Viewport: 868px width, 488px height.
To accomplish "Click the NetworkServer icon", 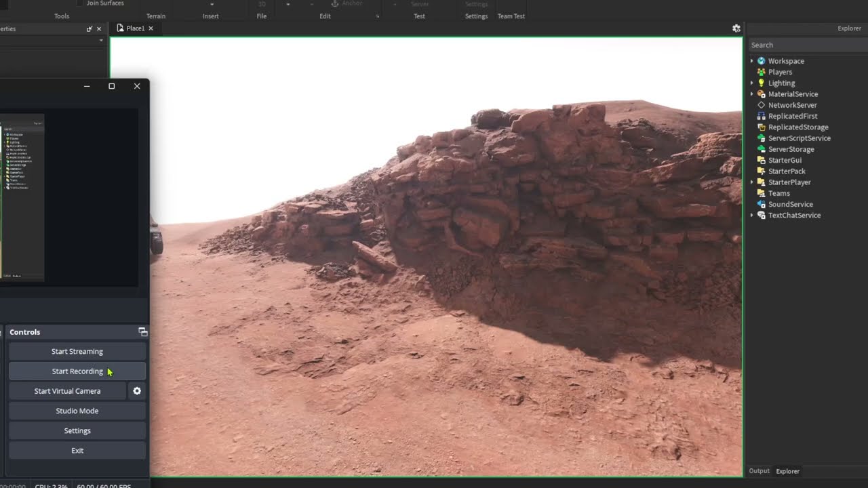I will click(761, 105).
